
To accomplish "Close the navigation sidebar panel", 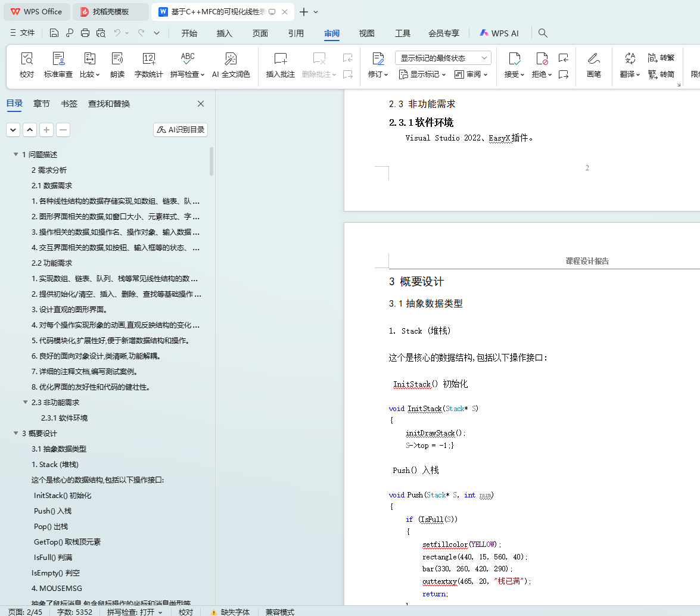I will point(201,104).
